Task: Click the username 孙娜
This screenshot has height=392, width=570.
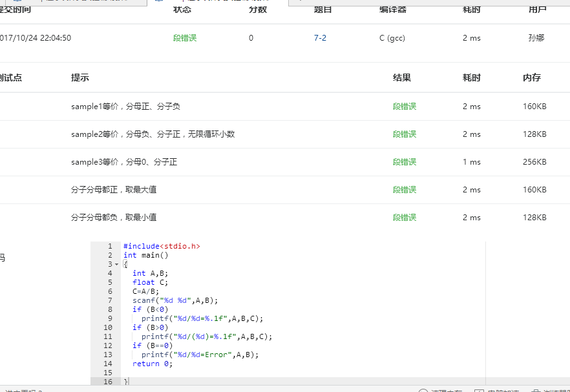Action: 536,38
